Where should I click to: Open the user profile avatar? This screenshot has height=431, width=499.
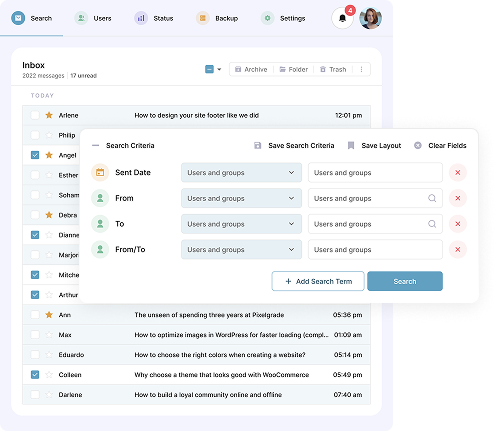click(x=370, y=18)
